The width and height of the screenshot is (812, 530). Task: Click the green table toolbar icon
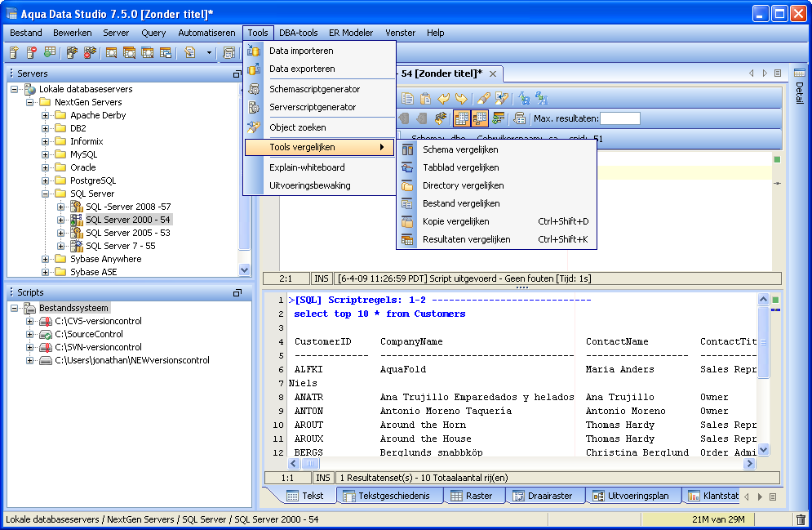click(x=50, y=52)
